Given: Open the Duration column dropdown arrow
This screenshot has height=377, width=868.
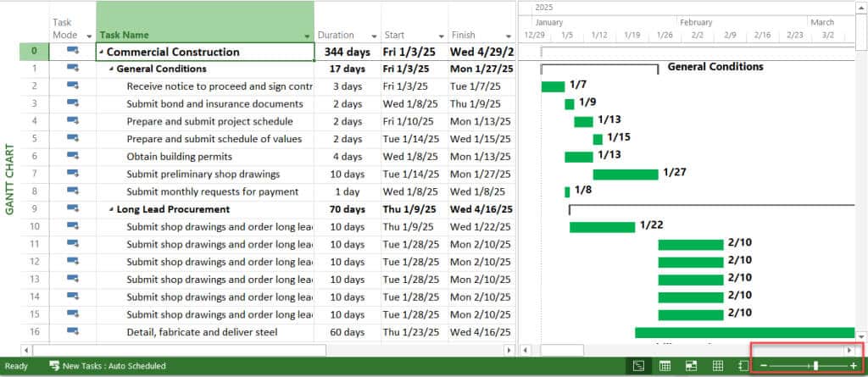Looking at the screenshot, I should click(373, 36).
